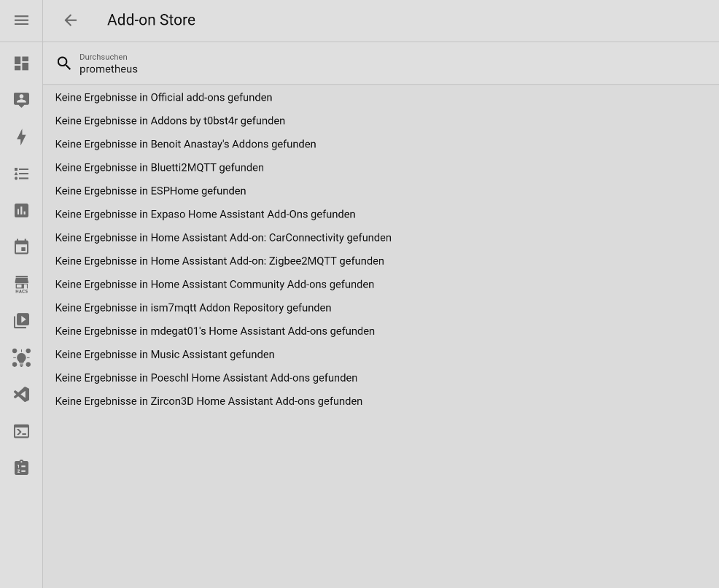Open the Calendar sidebar icon
The image size is (719, 588).
click(x=21, y=247)
